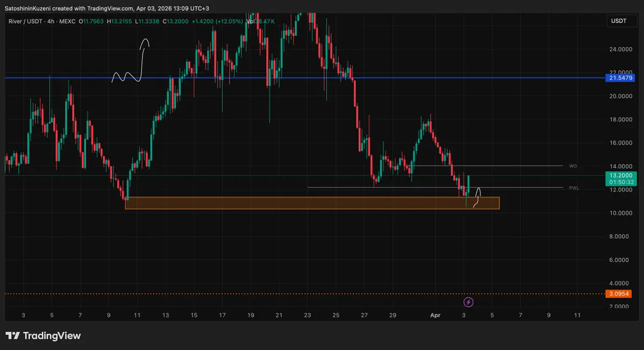
Task: Click the orange demand zone rectangle
Action: (x=312, y=203)
